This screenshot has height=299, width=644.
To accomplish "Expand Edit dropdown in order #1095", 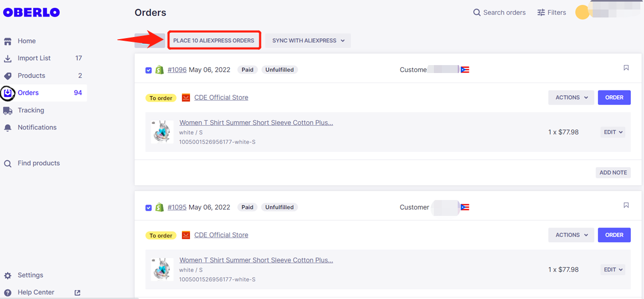I will (x=613, y=270).
